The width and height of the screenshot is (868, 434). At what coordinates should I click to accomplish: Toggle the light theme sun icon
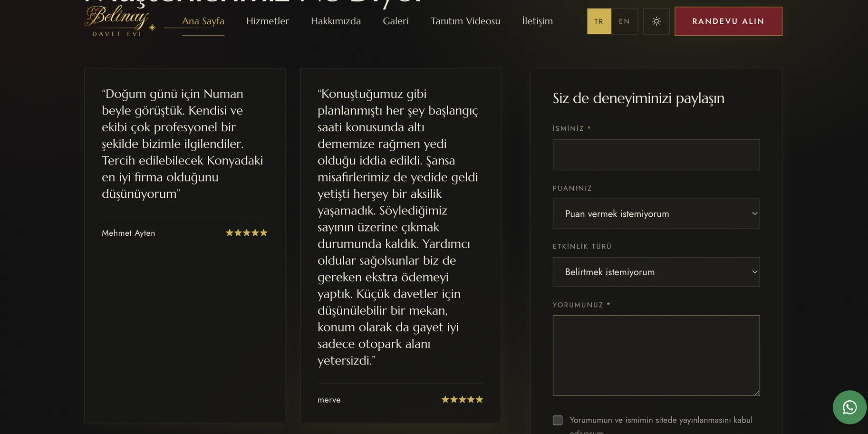pyautogui.click(x=656, y=21)
